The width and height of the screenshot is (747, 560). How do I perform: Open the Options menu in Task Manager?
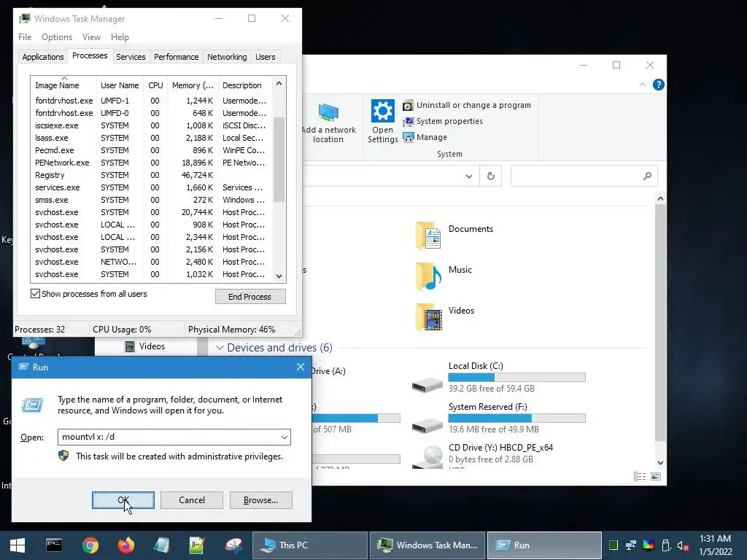[57, 37]
